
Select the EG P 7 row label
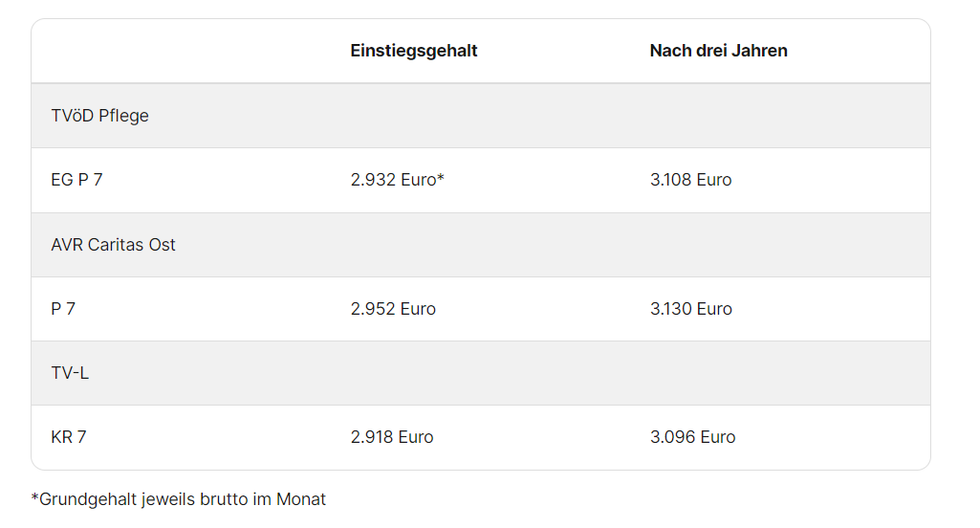pos(76,180)
